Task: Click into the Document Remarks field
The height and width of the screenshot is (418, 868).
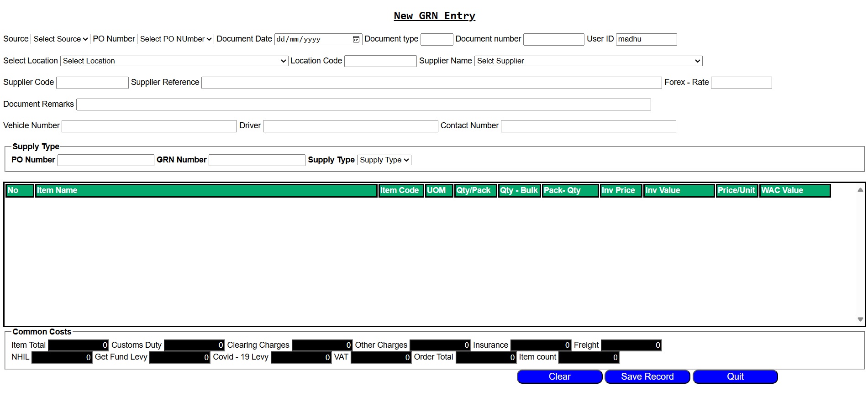Action: 363,104
